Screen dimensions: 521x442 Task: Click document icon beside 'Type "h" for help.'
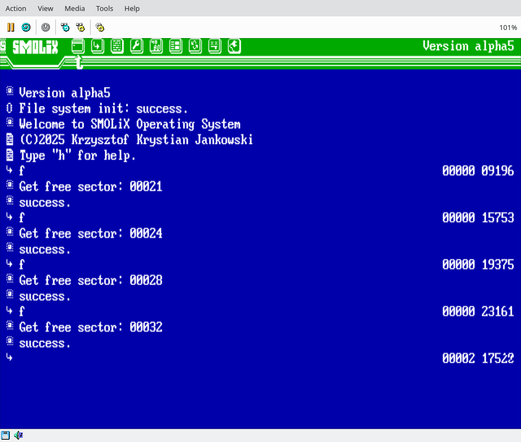pos(10,155)
